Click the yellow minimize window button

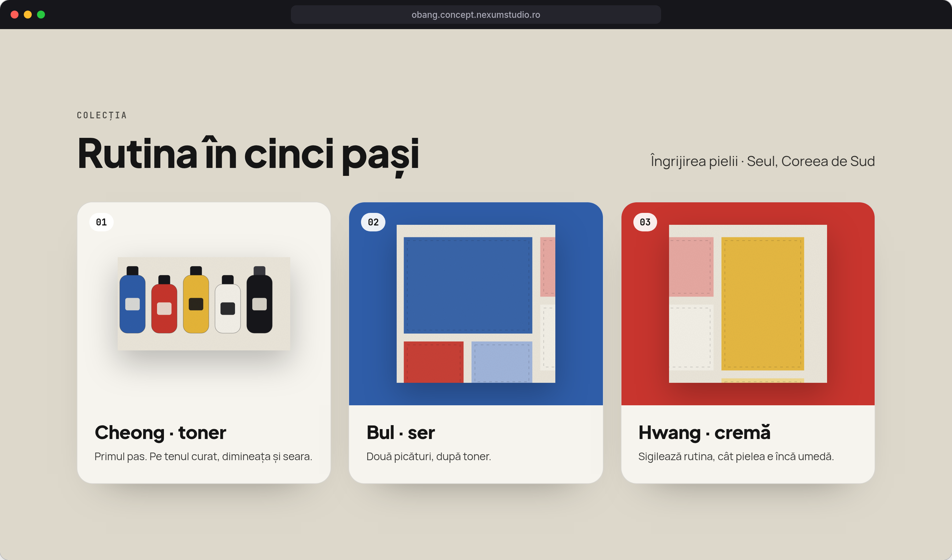[x=28, y=15]
